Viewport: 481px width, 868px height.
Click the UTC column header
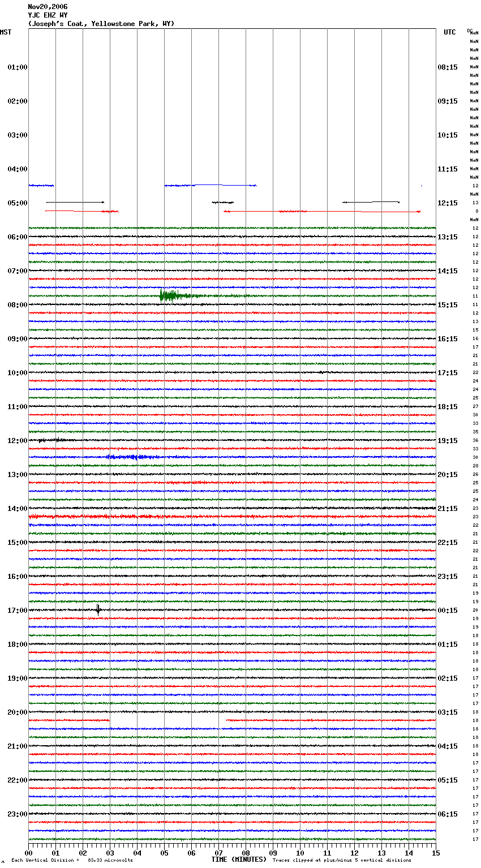(449, 32)
